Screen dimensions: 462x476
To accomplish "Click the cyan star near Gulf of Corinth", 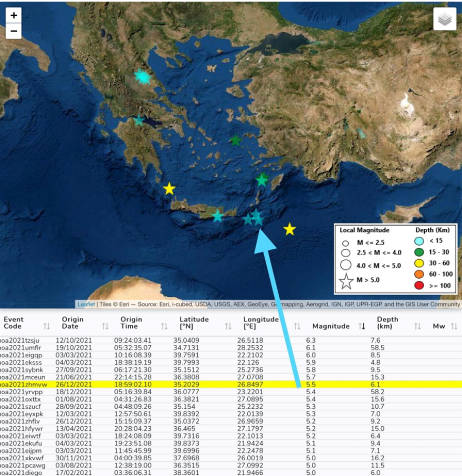I will tap(139, 121).
